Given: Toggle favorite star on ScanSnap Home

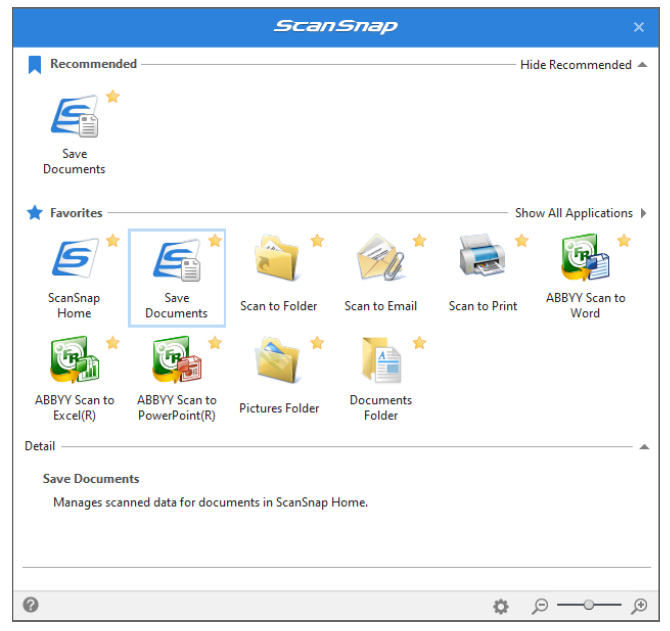Looking at the screenshot, I should [113, 241].
